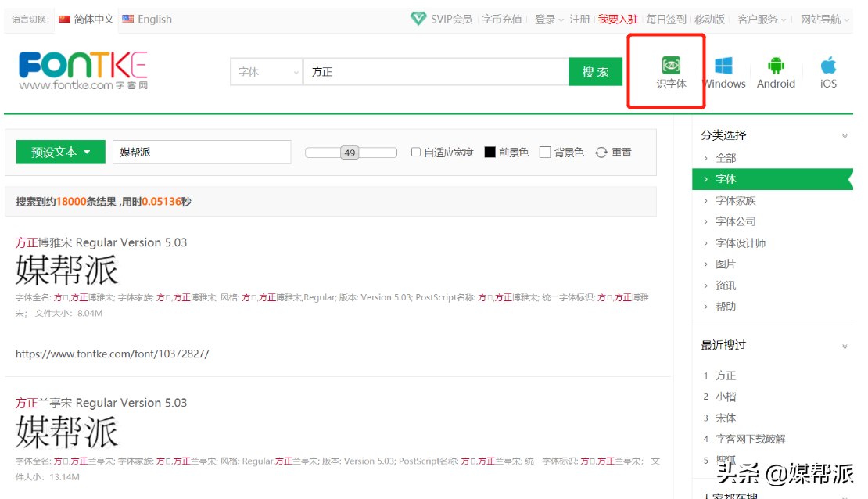Click the 方正博雅宋 preview image
The height and width of the screenshot is (499, 868).
[66, 271]
